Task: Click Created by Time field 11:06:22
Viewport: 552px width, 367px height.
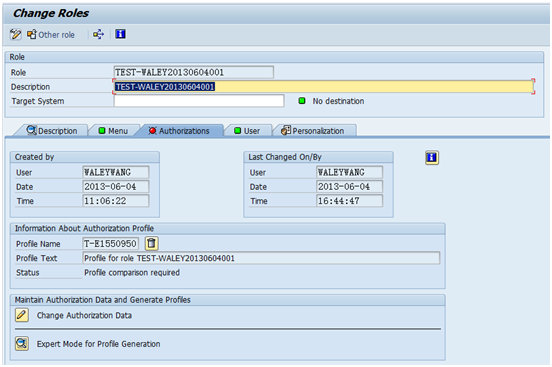Action: pos(115,201)
